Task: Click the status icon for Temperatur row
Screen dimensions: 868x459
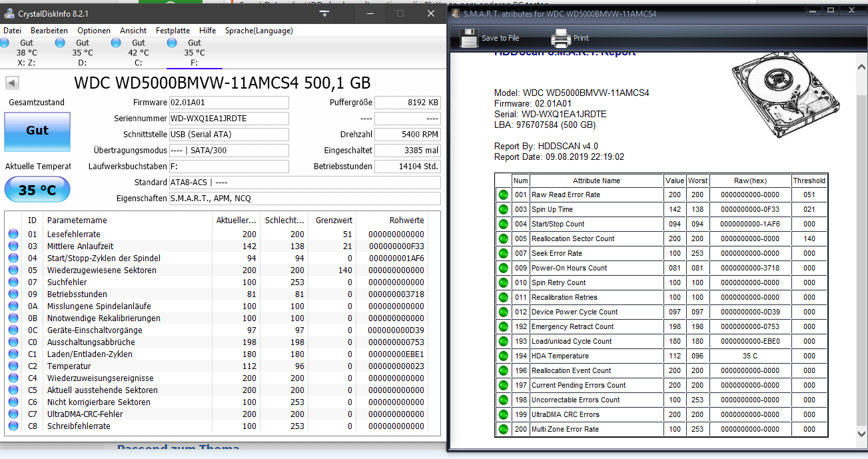Action: [13, 366]
